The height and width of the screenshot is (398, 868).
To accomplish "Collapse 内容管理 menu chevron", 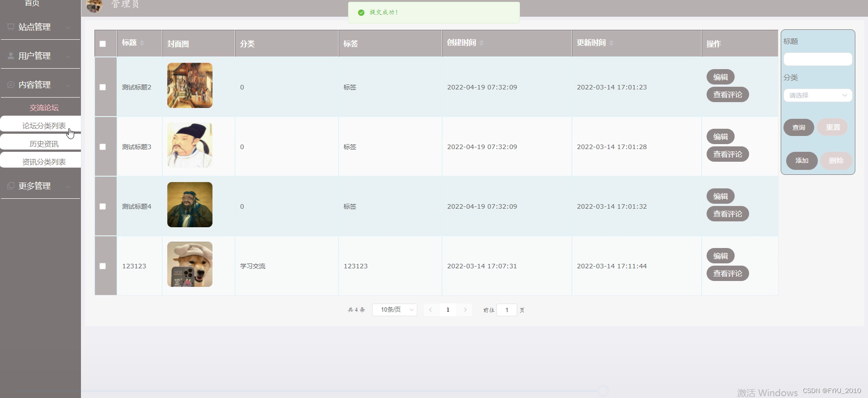I will pos(68,85).
